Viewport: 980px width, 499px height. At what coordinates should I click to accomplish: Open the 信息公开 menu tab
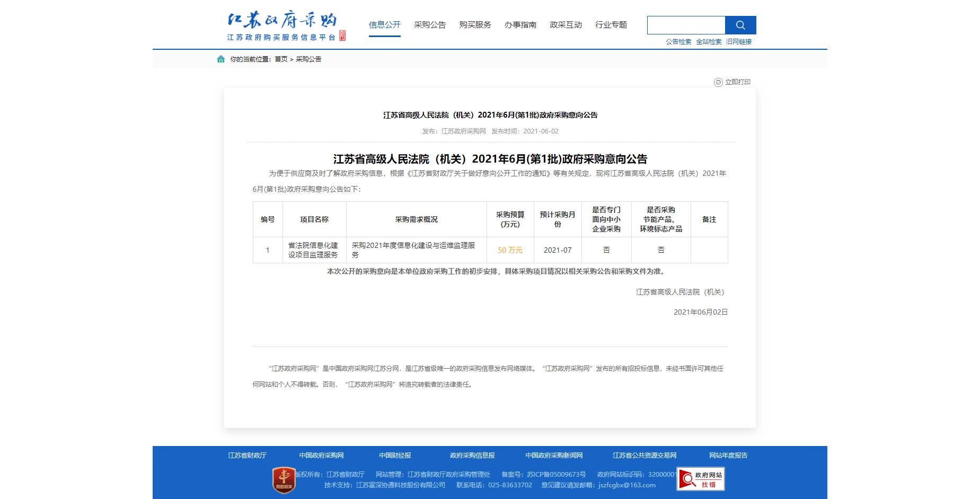point(384,25)
